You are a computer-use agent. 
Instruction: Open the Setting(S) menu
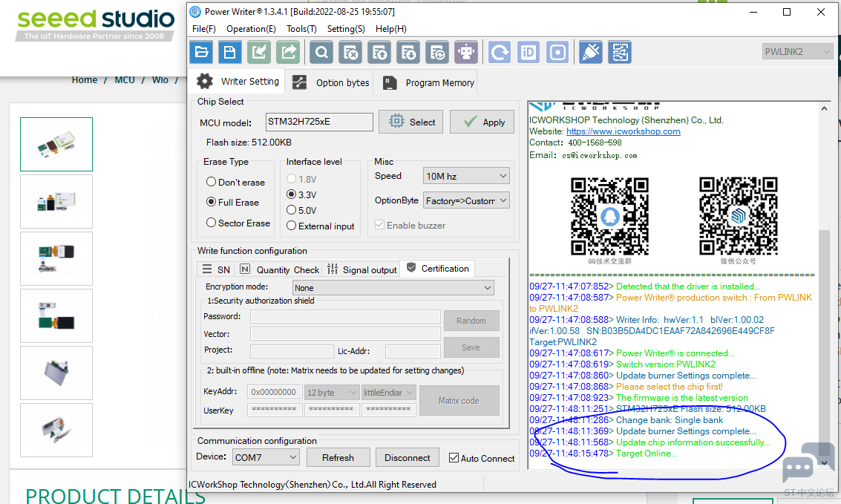[x=346, y=29]
